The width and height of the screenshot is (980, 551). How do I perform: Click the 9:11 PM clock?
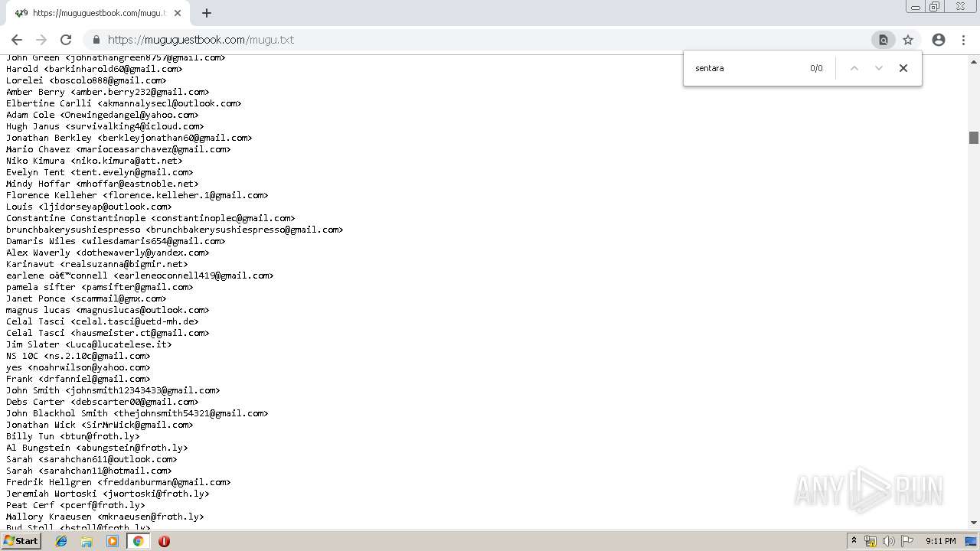940,541
